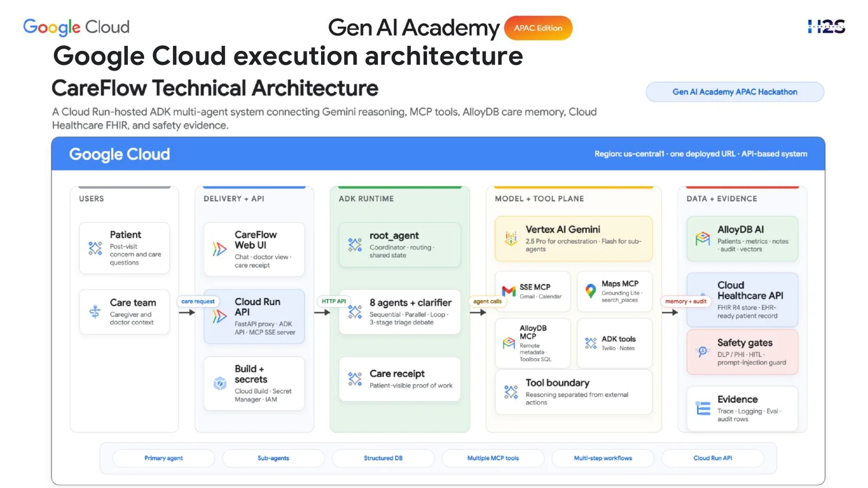Select the MODEL + TOOL PLANE column header

click(x=539, y=198)
